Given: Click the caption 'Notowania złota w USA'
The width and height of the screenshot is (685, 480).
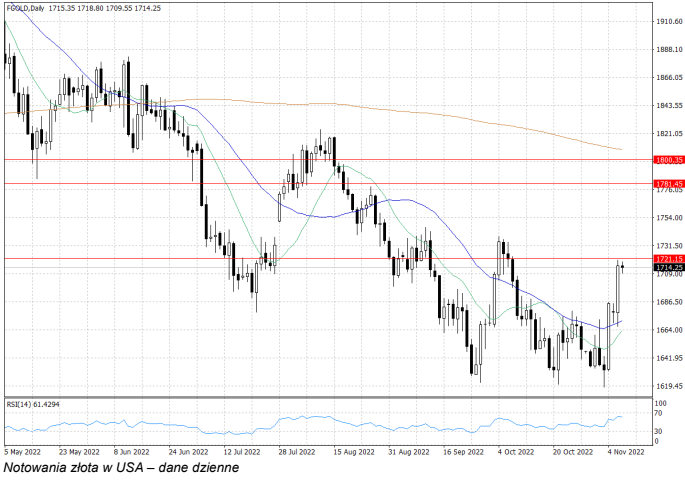Looking at the screenshot, I should 80,467.
